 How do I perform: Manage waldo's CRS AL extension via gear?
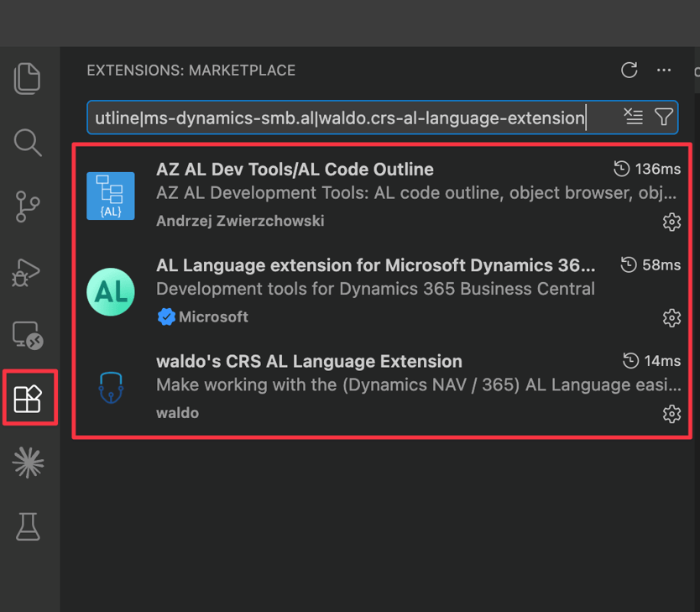[671, 414]
